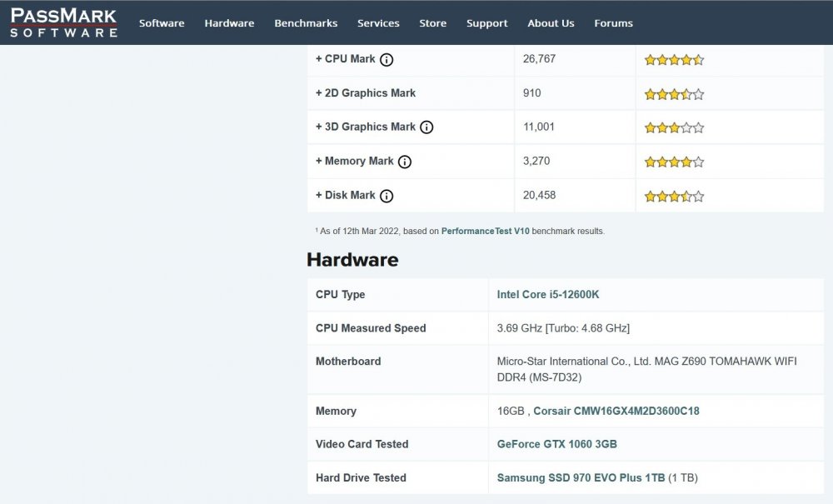This screenshot has height=504, width=833.
Task: Click info icon beside 3D Graphics Mark
Action: [426, 127]
